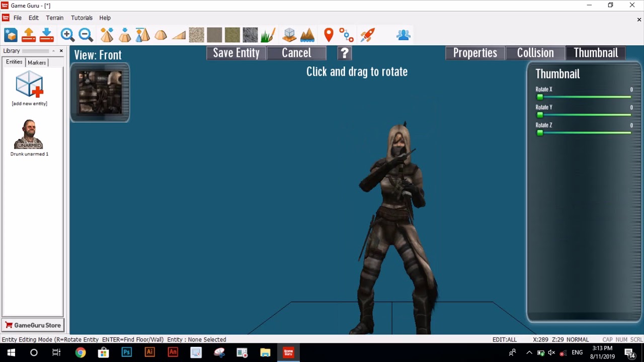Select the grass painting tool
Viewport: 644px width, 362px height.
click(x=268, y=35)
